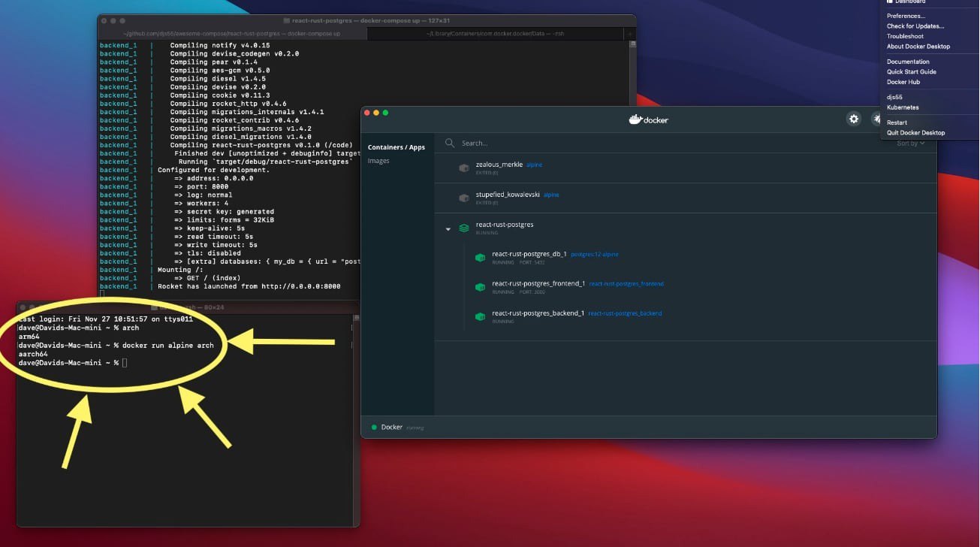Click the alpine image link for zealous_merkle
980x547 pixels.
pos(534,165)
